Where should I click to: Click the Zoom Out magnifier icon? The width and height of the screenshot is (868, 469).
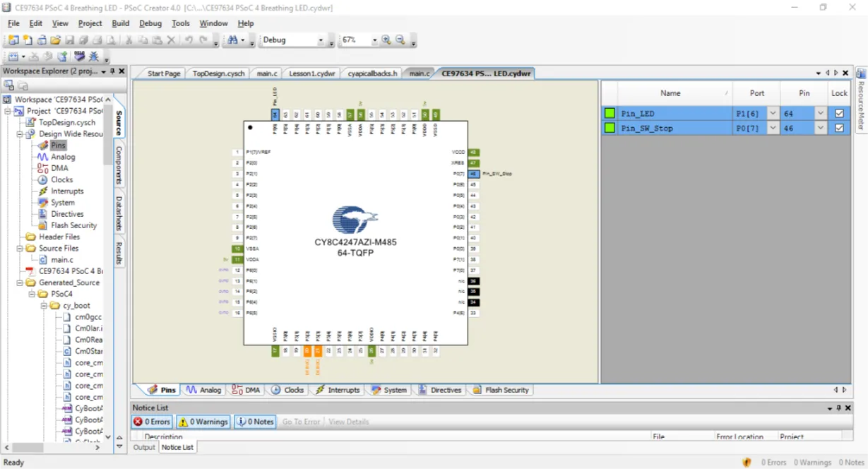(x=400, y=40)
